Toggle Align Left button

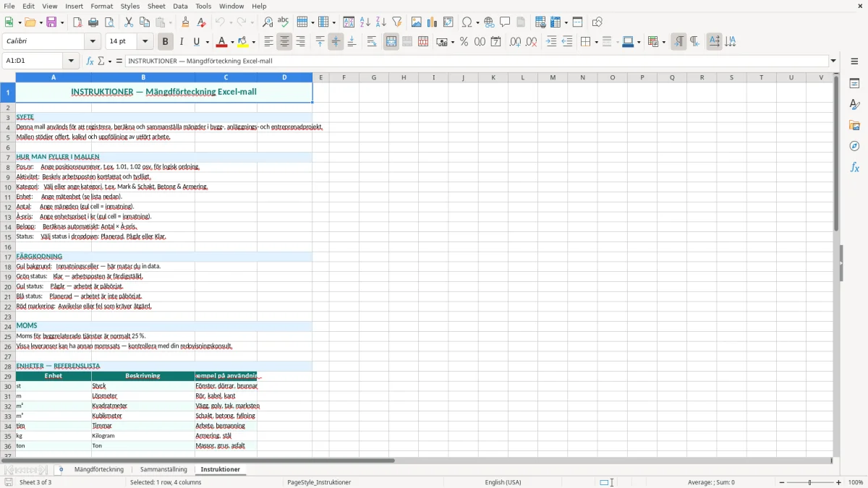tap(268, 42)
